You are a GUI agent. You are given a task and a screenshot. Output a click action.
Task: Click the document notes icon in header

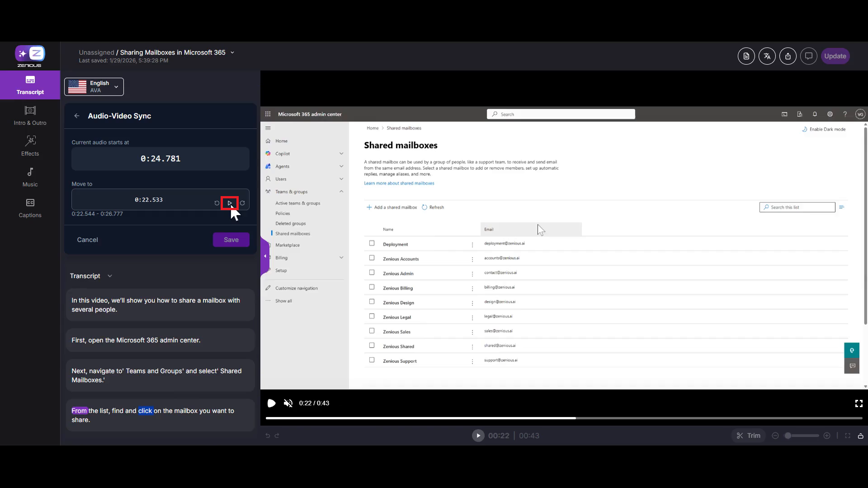click(746, 56)
